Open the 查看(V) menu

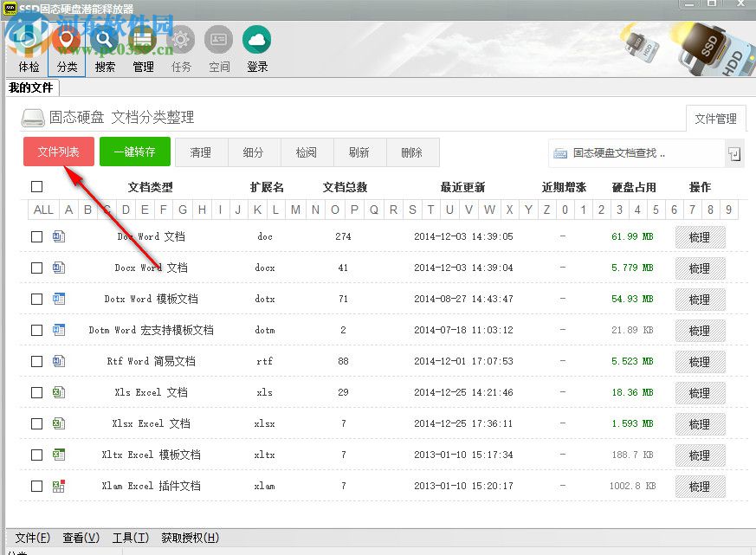pos(81,538)
